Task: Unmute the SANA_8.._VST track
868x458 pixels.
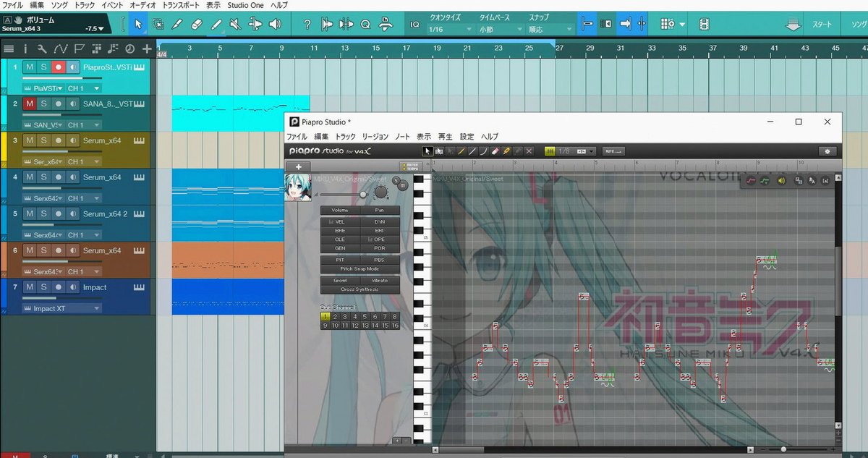Action: (30, 103)
